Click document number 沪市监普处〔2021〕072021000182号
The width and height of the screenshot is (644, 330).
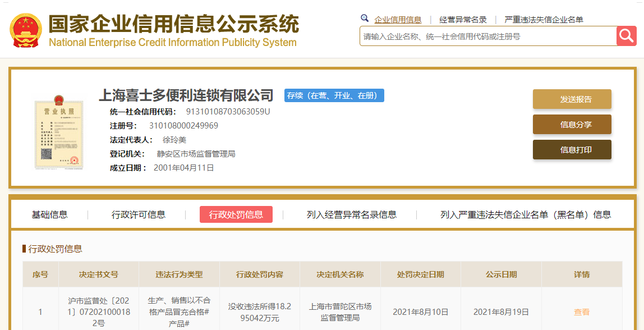99,312
